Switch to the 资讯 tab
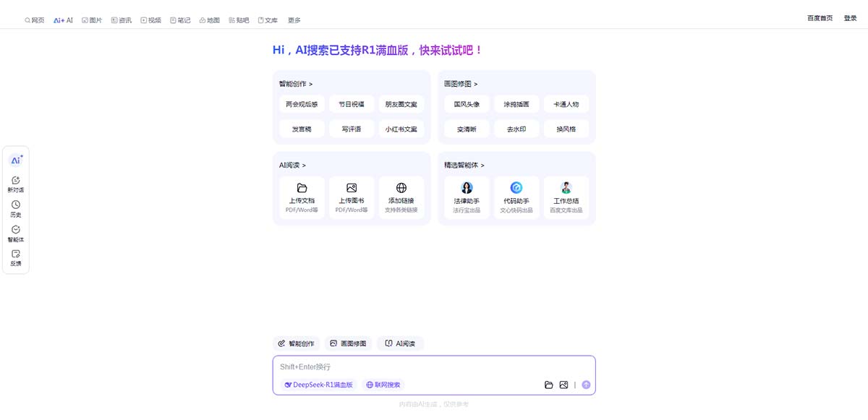The height and width of the screenshot is (420, 868). click(122, 20)
